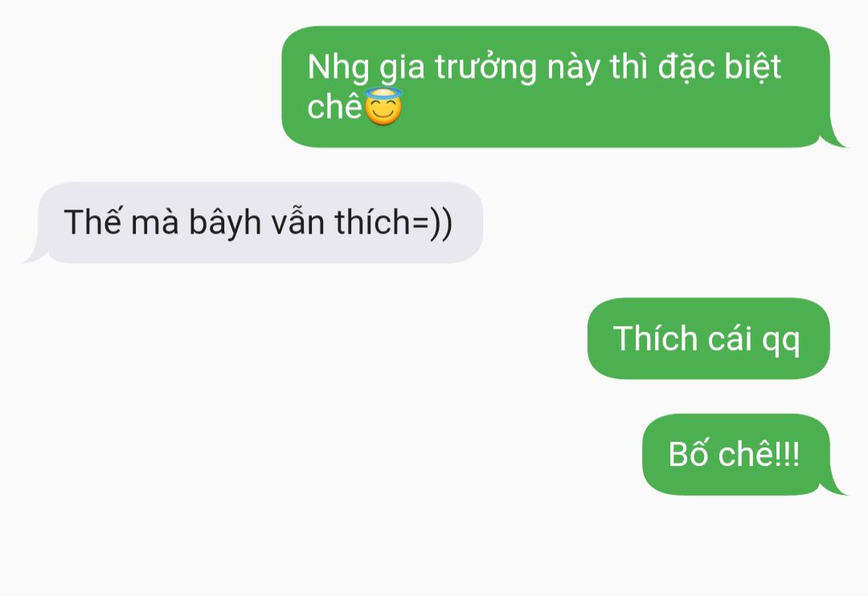The image size is (868, 596).
Task: Click the word 'trưởng' in the first message
Action: [x=485, y=67]
